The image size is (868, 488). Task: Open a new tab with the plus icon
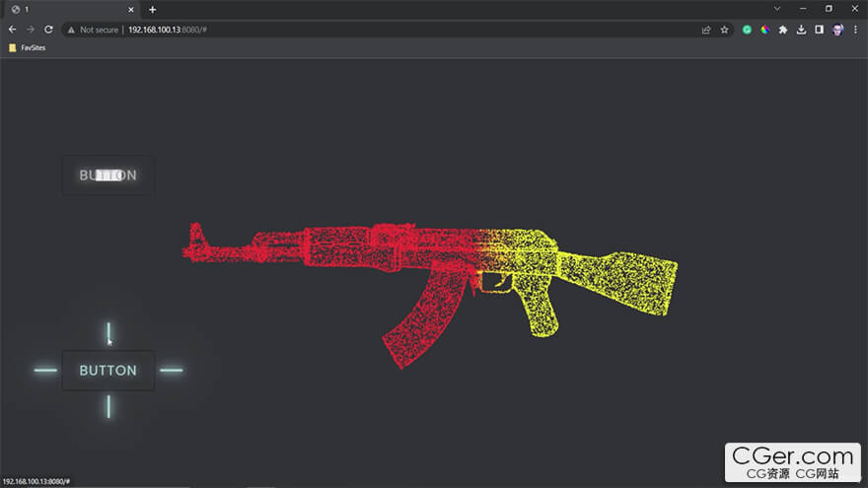pyautogui.click(x=152, y=10)
